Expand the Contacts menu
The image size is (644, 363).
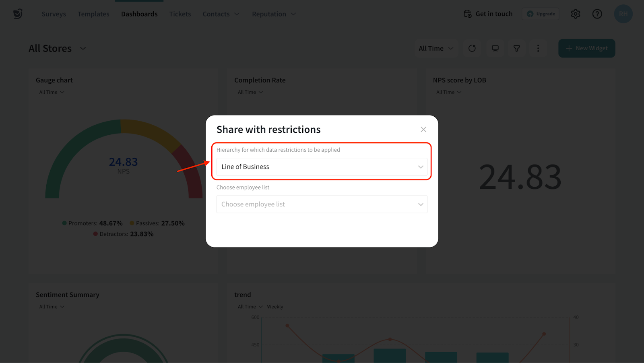click(221, 14)
